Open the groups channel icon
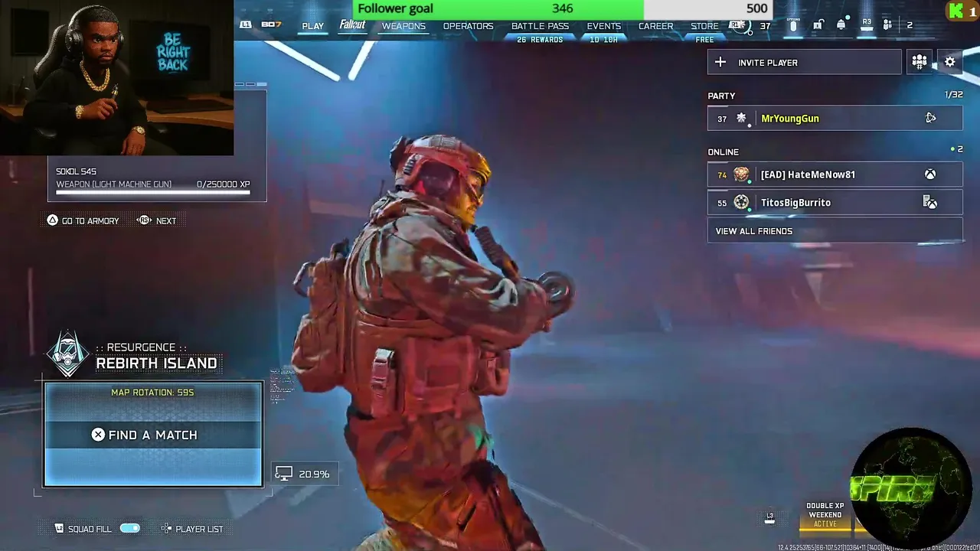 click(x=920, y=62)
